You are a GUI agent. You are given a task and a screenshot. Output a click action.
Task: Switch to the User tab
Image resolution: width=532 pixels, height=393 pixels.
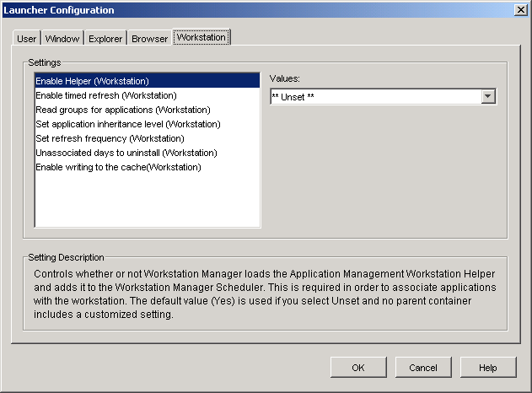(x=27, y=38)
